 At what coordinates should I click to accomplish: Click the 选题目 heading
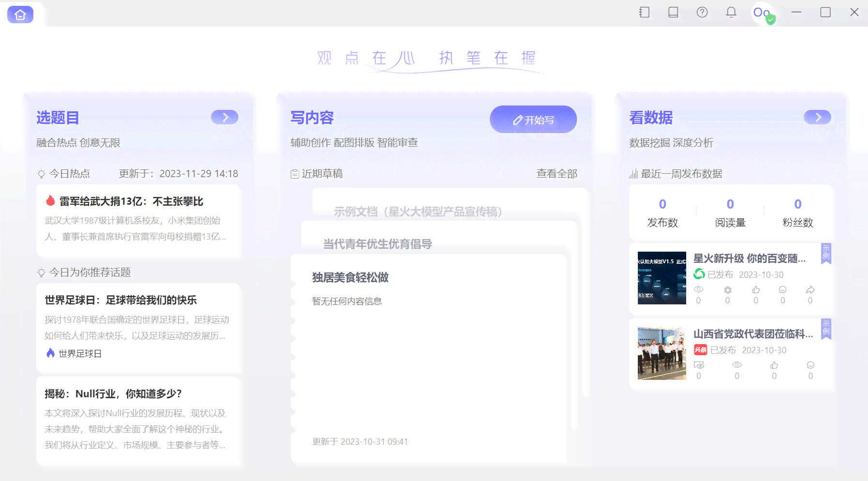click(58, 118)
